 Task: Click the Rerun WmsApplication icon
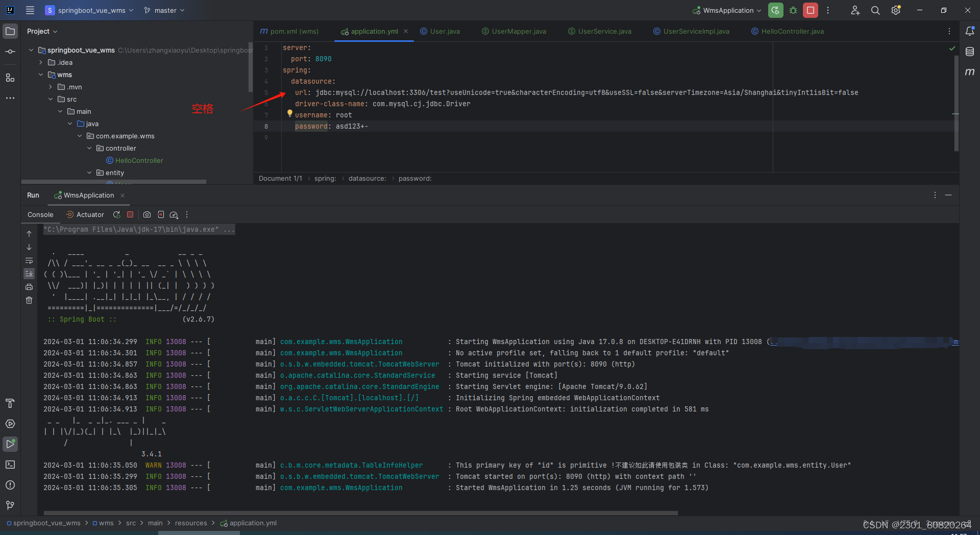click(x=116, y=214)
